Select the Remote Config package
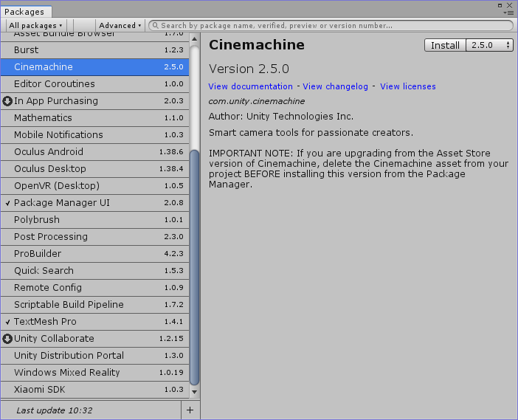Image resolution: width=518 pixels, height=420 pixels. tap(94, 288)
